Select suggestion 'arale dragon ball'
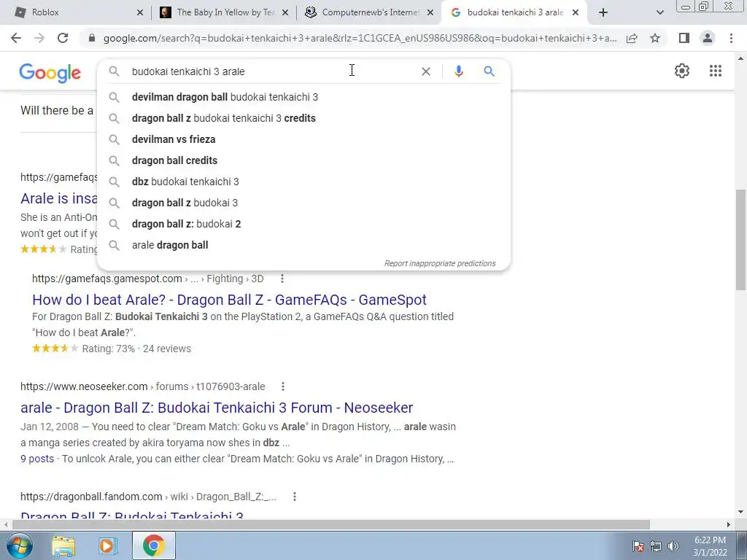Image resolution: width=747 pixels, height=560 pixels. click(x=303, y=245)
